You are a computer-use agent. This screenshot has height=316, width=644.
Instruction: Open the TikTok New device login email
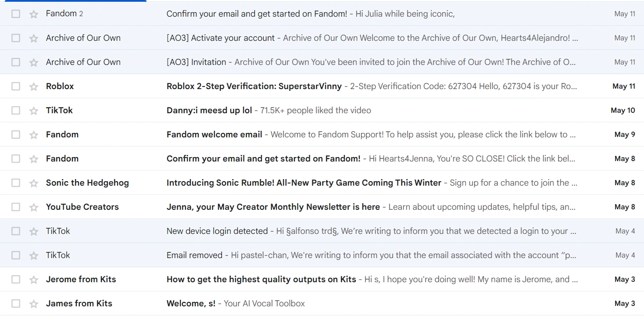click(217, 231)
